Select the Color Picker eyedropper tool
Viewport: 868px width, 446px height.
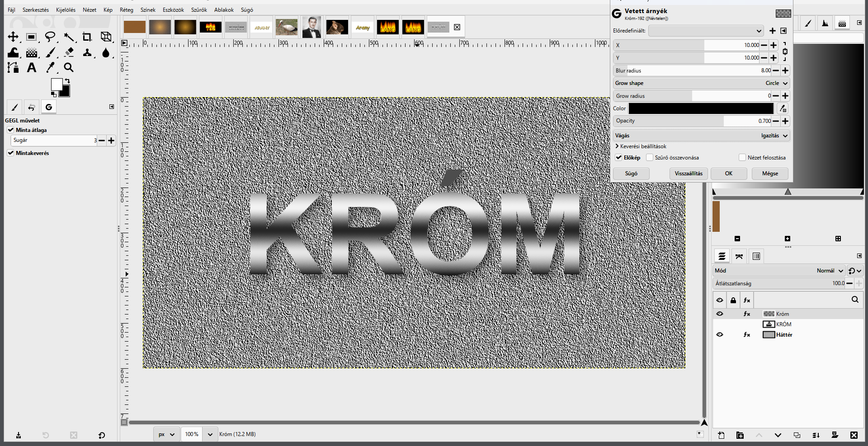[50, 68]
